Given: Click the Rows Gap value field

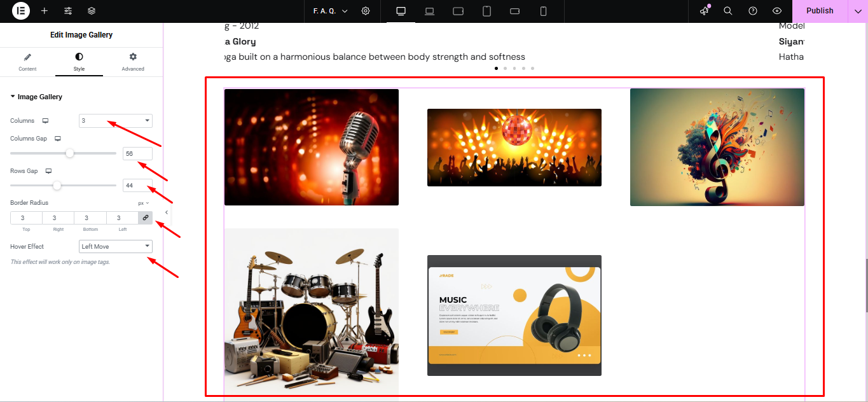Looking at the screenshot, I should point(137,186).
